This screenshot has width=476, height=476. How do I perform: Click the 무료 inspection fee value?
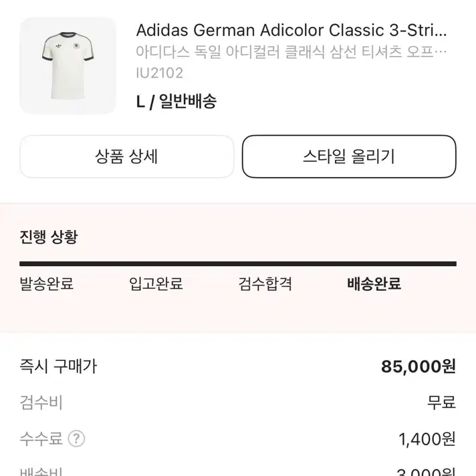[x=441, y=403]
